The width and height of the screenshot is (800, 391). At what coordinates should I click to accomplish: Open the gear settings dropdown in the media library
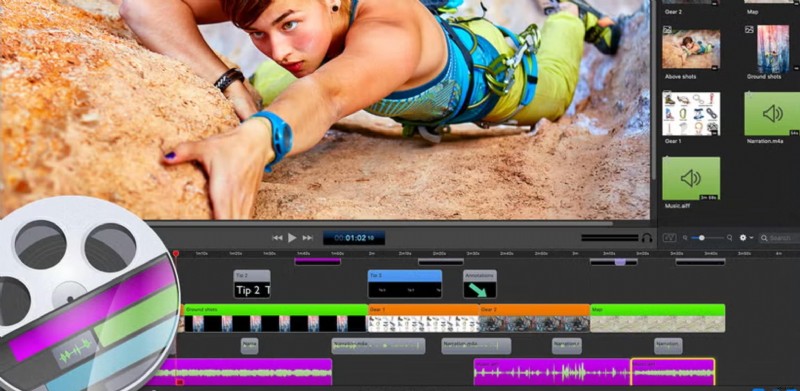[746, 237]
